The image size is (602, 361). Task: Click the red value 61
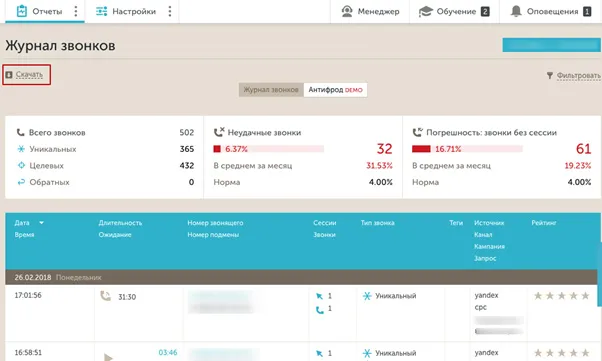point(583,149)
